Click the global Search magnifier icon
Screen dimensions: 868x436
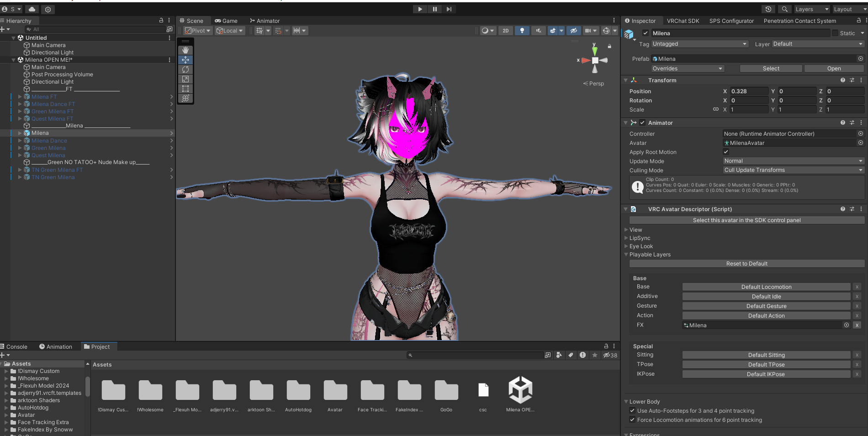(x=784, y=9)
